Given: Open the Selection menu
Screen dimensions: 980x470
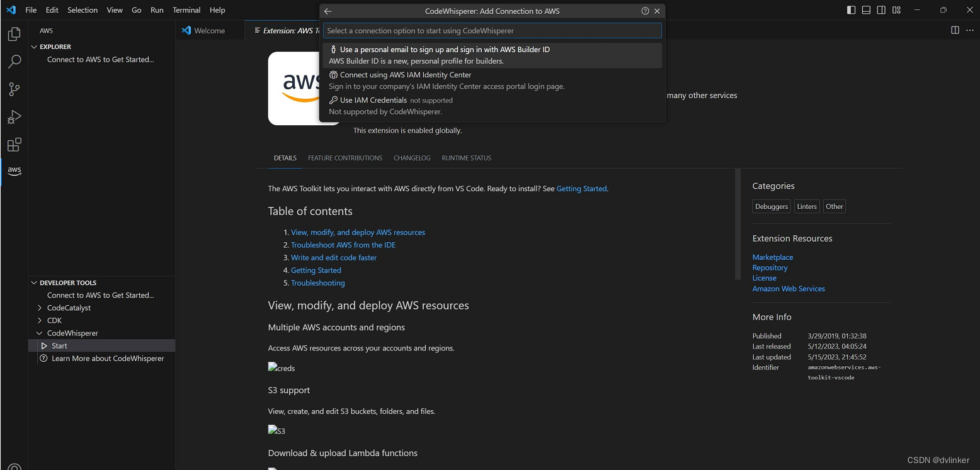Looking at the screenshot, I should click(83, 10).
